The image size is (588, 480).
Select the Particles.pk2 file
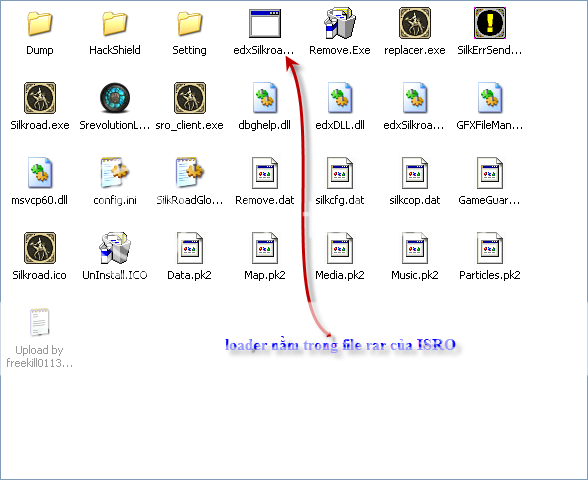tap(490, 248)
